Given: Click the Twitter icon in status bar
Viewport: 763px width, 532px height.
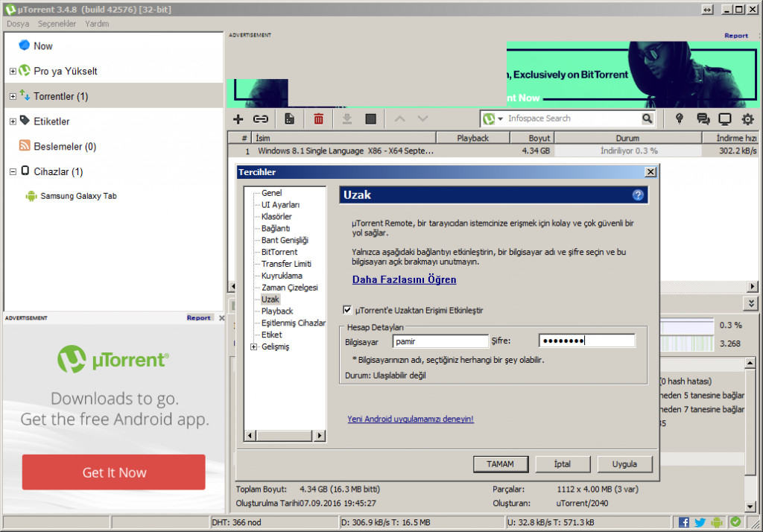Looking at the screenshot, I should [700, 522].
